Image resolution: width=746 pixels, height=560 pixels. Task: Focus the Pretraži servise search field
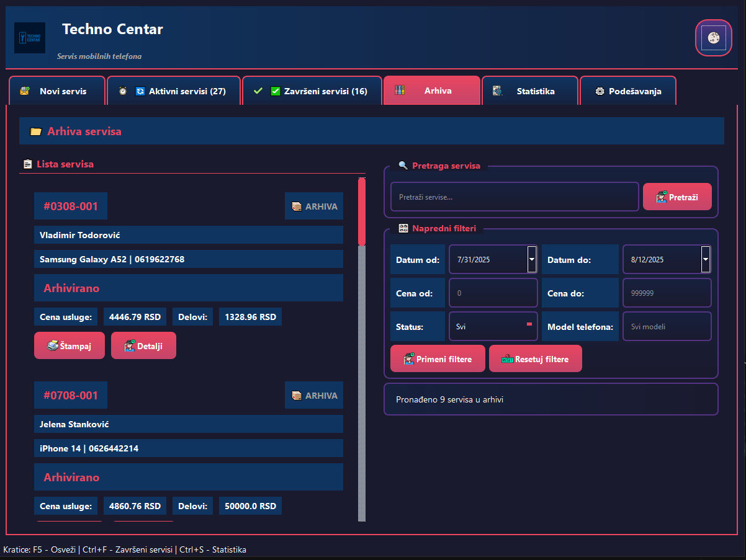coord(514,197)
